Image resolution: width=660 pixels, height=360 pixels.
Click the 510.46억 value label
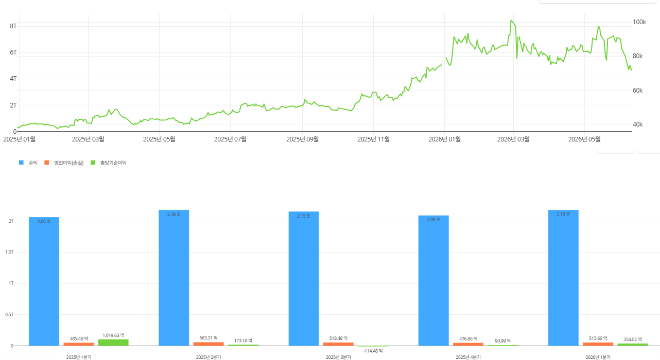pos(338,338)
